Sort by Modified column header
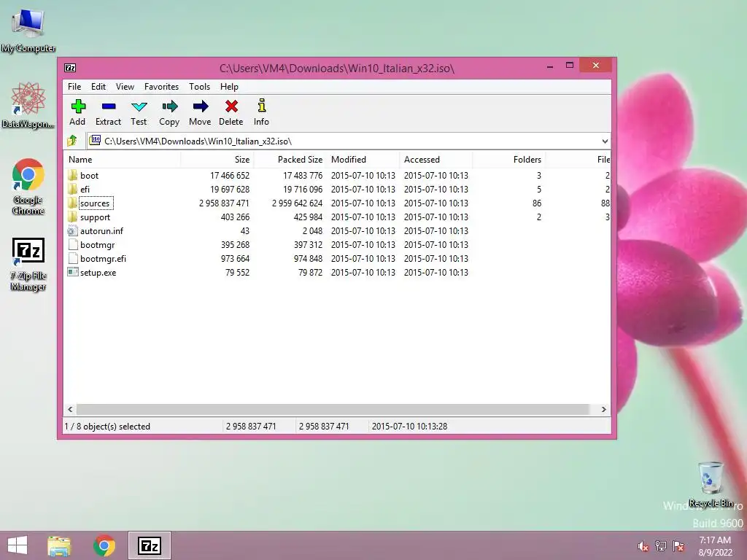 click(x=363, y=160)
